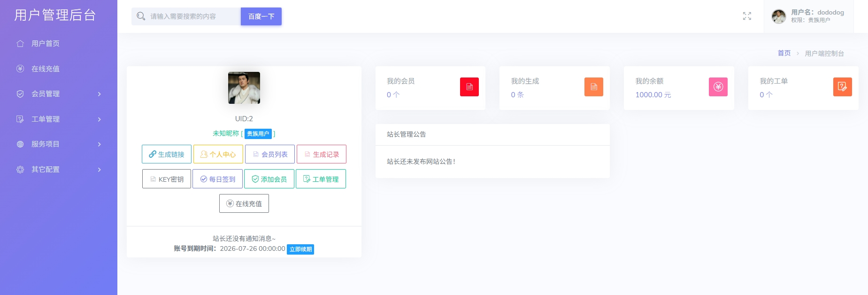868x295 pixels.
Task: Click the green 工单管理 panel button
Action: click(321, 179)
